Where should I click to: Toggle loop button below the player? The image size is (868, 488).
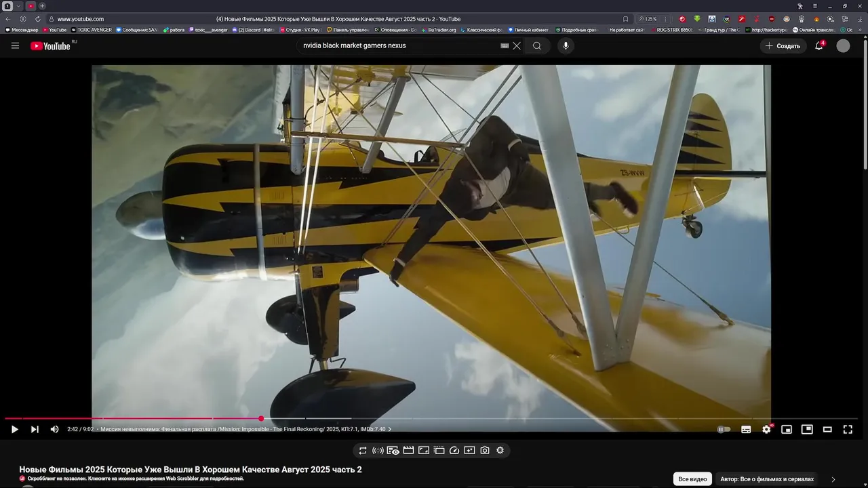[363, 450]
